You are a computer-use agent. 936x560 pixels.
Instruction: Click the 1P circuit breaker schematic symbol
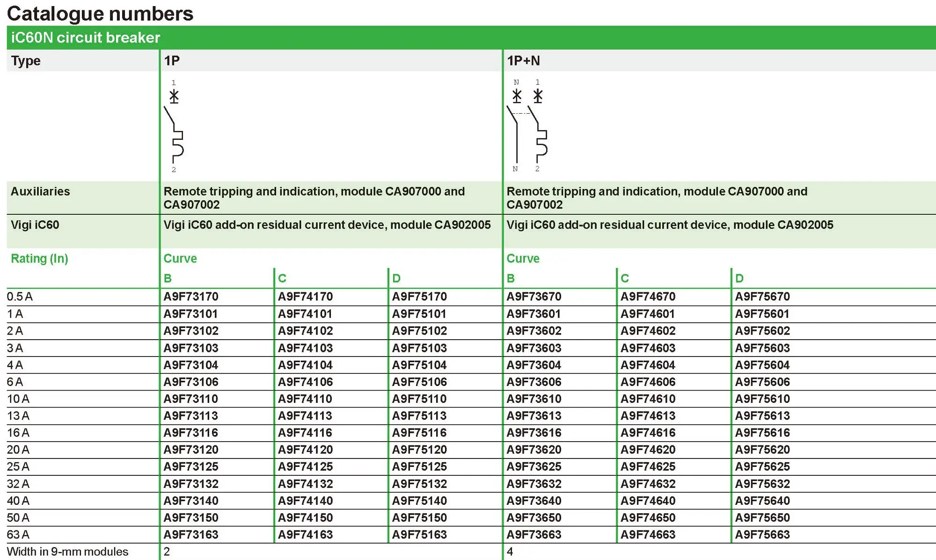point(174,126)
